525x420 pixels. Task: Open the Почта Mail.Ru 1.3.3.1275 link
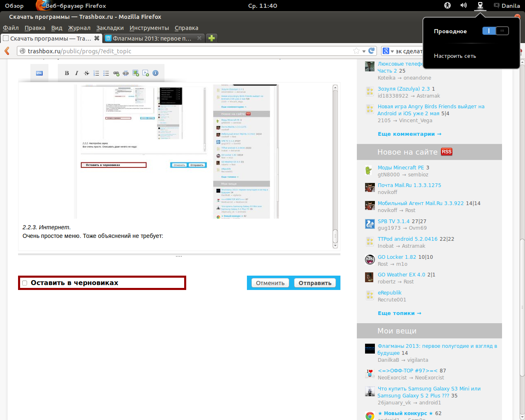click(x=409, y=185)
